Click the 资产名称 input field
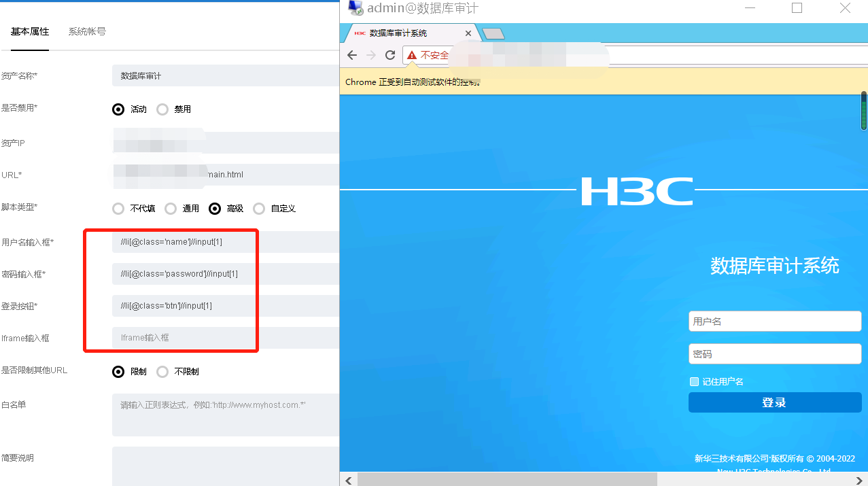Image resolution: width=868 pixels, height=486 pixels. pyautogui.click(x=226, y=75)
